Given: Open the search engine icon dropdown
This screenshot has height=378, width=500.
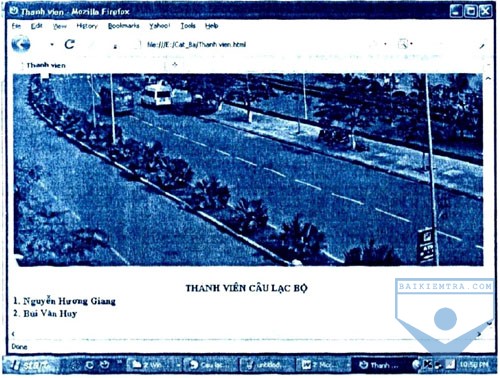Looking at the screenshot, I should (405, 44).
